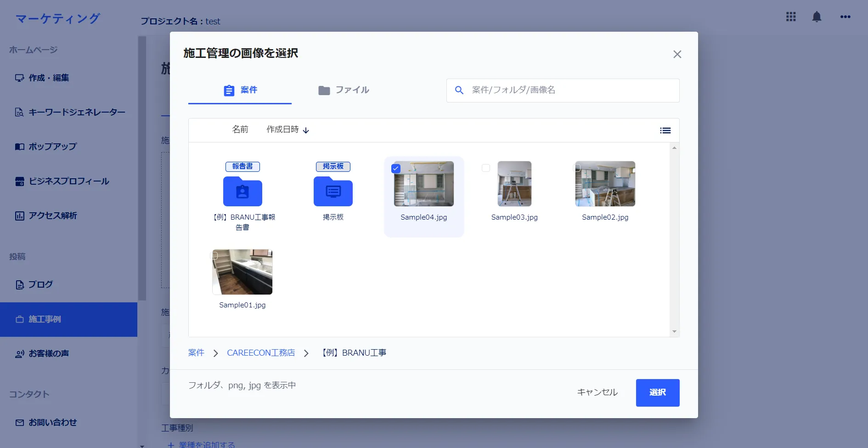Open ポップアップ in sidebar
868x448 pixels.
(x=69, y=147)
